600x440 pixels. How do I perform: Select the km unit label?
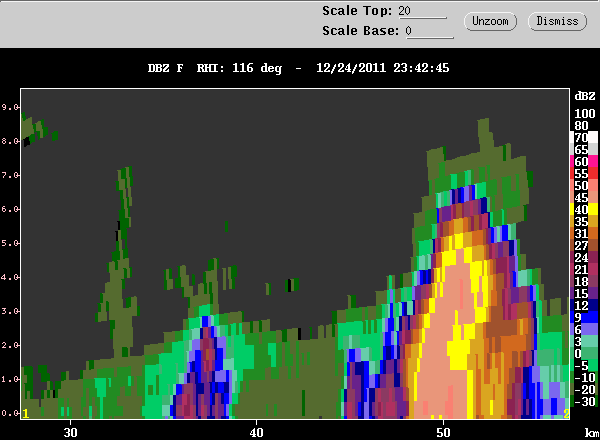(x=592, y=433)
